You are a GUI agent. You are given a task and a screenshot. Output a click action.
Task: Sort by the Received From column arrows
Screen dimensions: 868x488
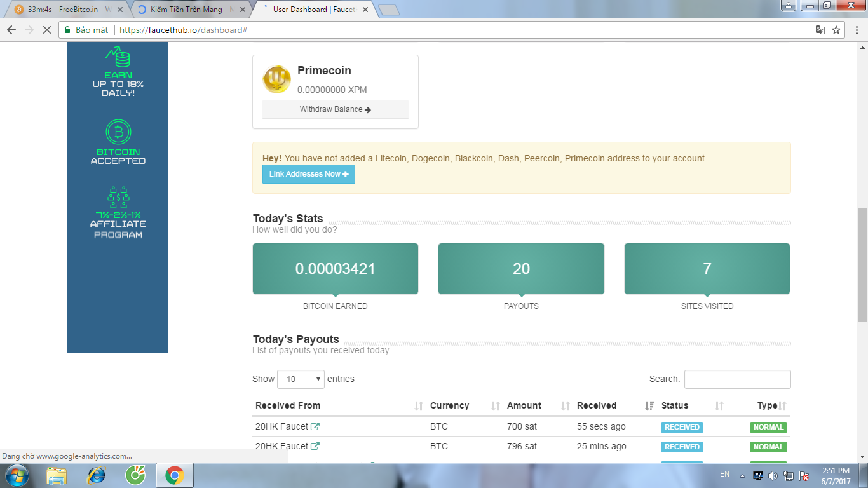(x=419, y=406)
